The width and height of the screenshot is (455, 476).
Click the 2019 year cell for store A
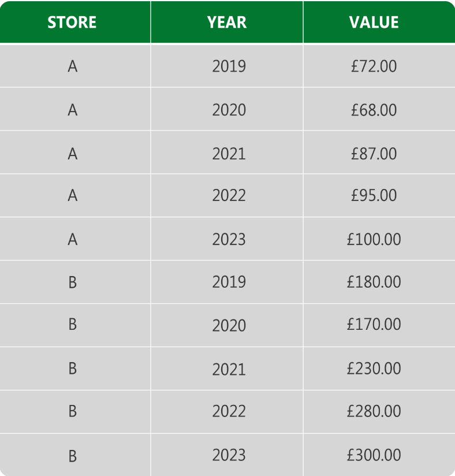point(229,66)
